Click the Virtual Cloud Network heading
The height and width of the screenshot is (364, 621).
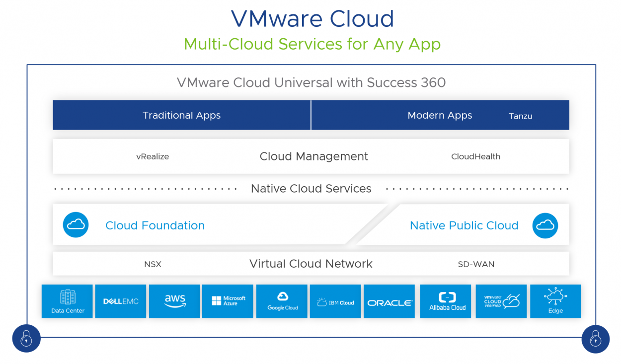coord(311,264)
